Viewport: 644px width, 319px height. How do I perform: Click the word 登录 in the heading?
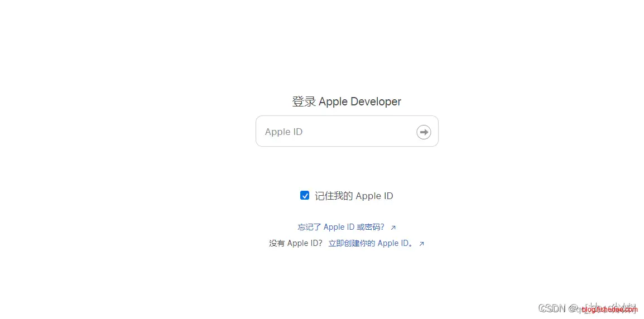(304, 101)
